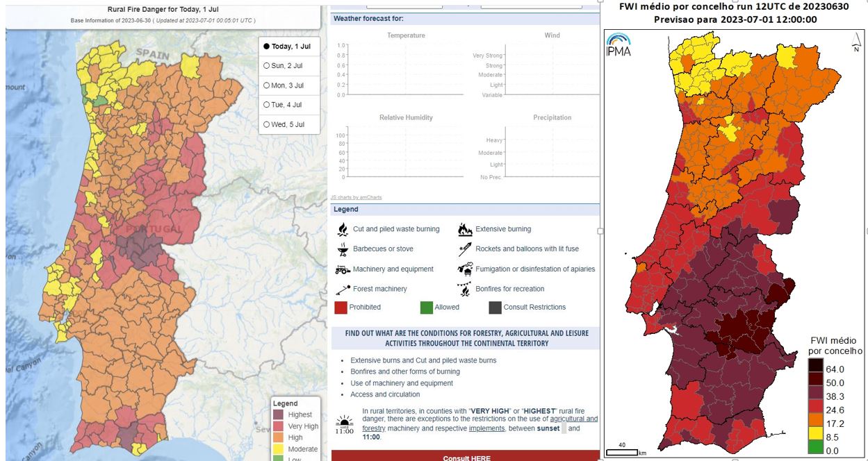Click the Weather forecast for: heading
The image size is (868, 461).
[x=368, y=18]
